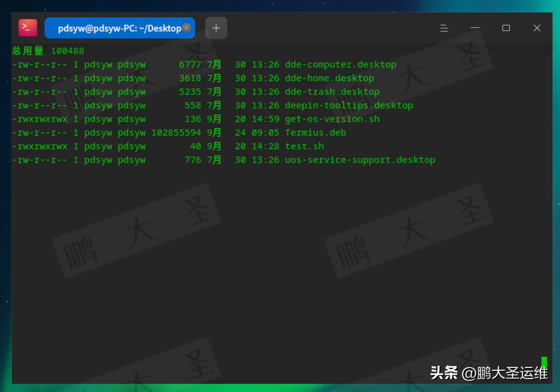Click the permissions of get-os-version.sh
Viewport: 560px width, 392px height.
40,119
